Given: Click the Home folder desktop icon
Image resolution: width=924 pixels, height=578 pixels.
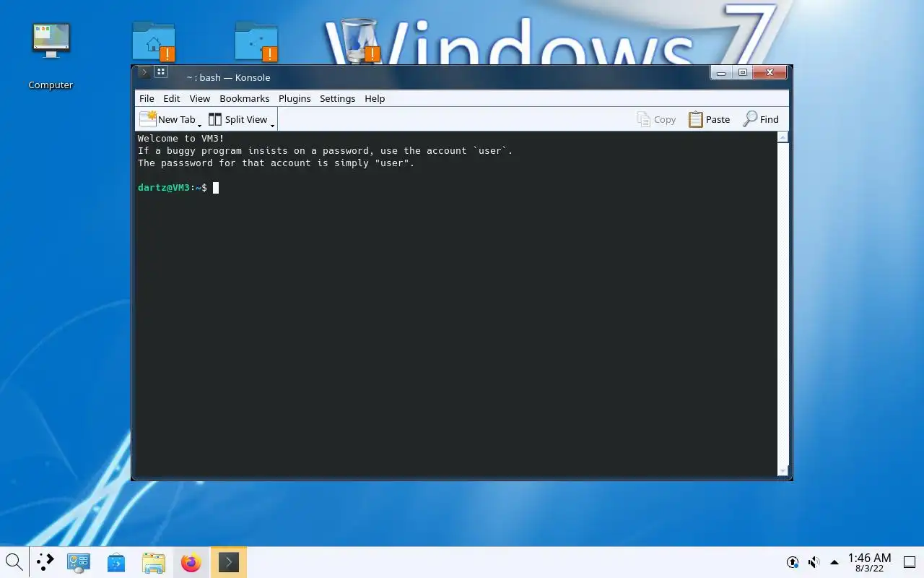Looking at the screenshot, I should tap(154, 41).
